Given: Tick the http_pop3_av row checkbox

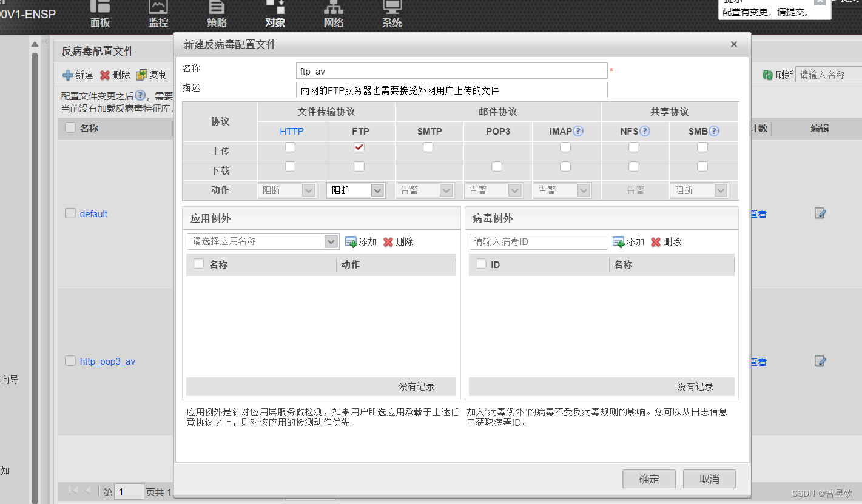Looking at the screenshot, I should [x=70, y=360].
